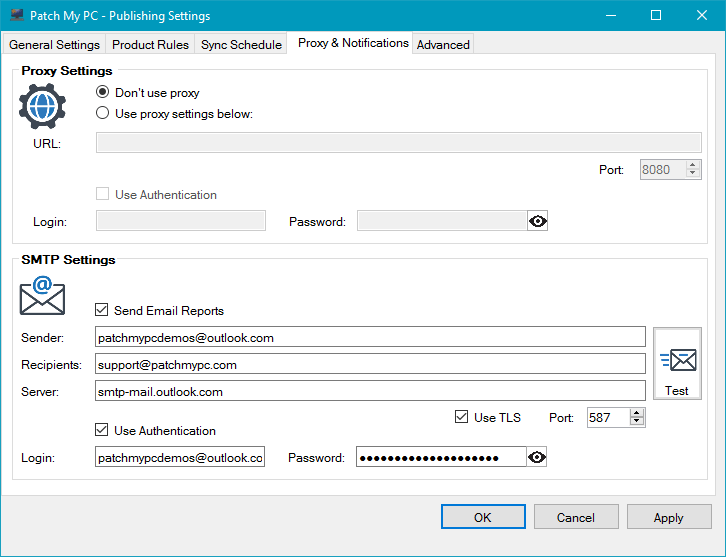Click the SMTP port 587 field

pyautogui.click(x=608, y=418)
